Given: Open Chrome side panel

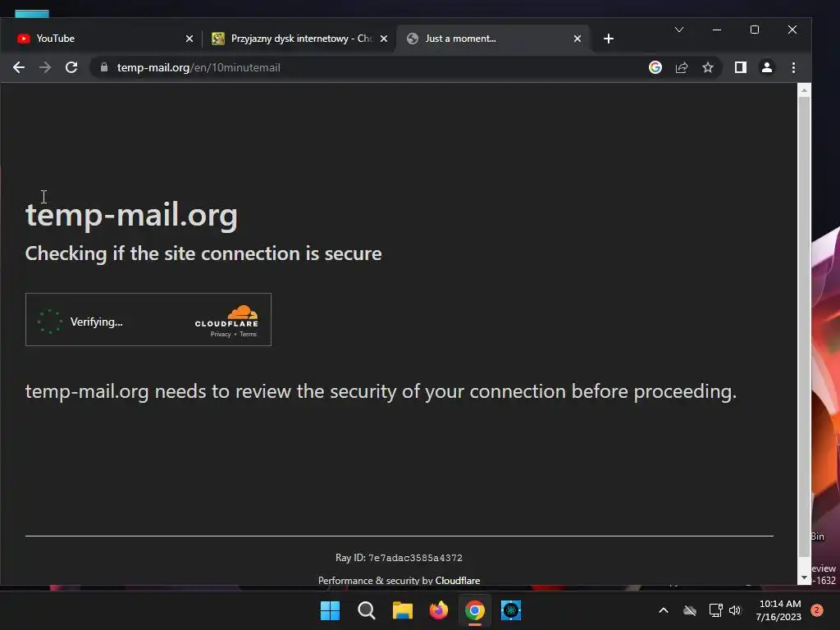Looking at the screenshot, I should 741,67.
